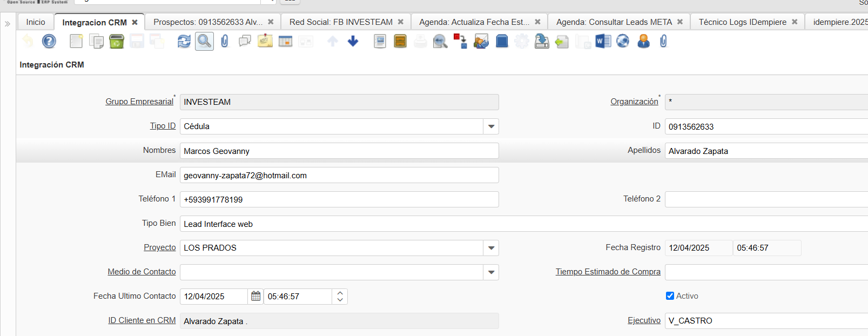Viewport: 868px width, 336px height.
Task: Click into the EMail input field
Action: 339,175
